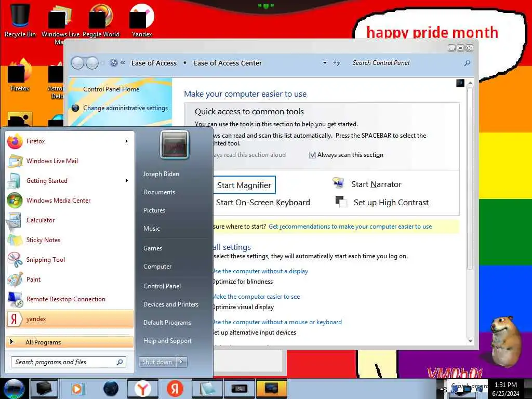Viewport: 532px width, 399px height.
Task: Open Default Programs from Start menu
Action: pos(167,323)
